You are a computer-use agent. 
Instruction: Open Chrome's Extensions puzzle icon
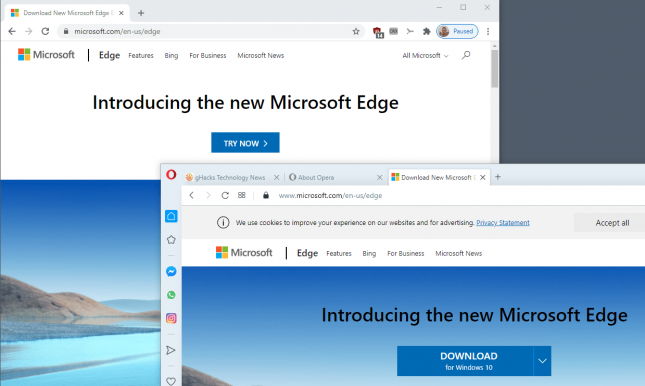(427, 31)
